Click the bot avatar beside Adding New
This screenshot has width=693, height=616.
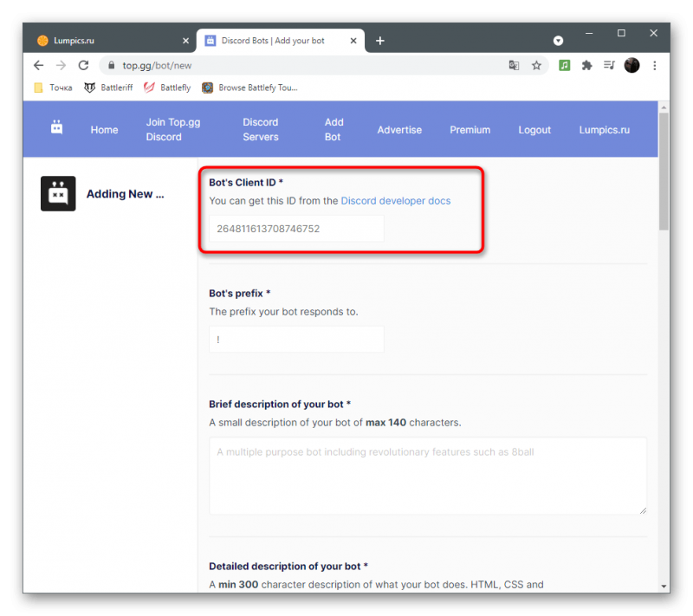click(x=58, y=193)
